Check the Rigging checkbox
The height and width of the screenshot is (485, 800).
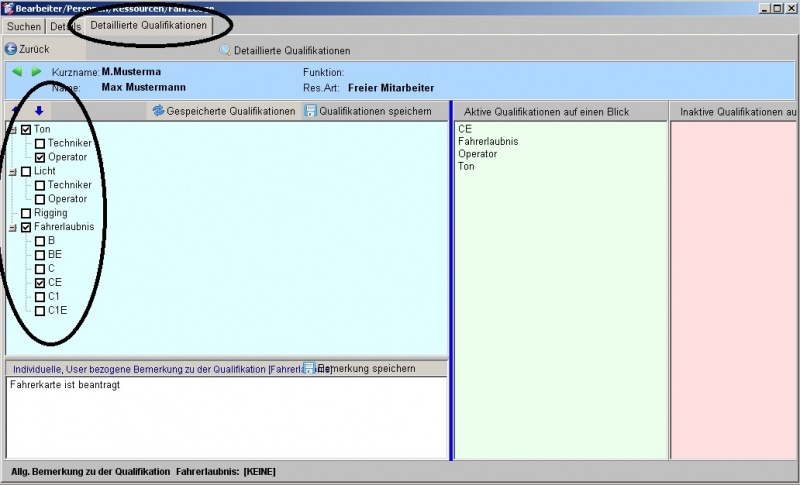pyautogui.click(x=26, y=213)
